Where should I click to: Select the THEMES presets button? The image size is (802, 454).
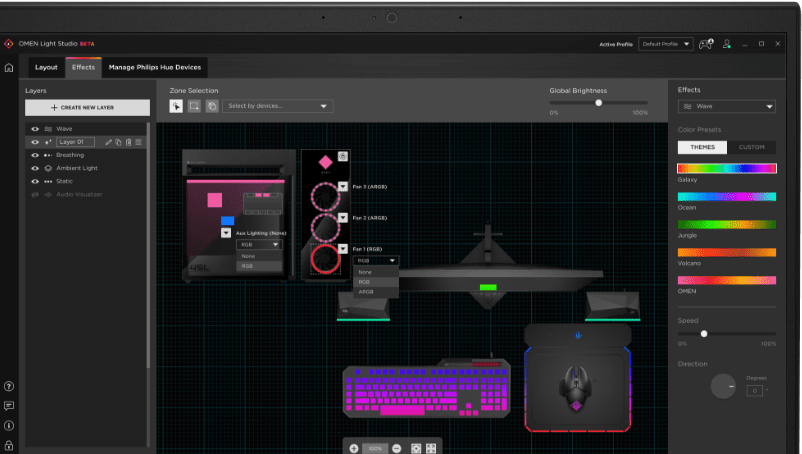(702, 147)
